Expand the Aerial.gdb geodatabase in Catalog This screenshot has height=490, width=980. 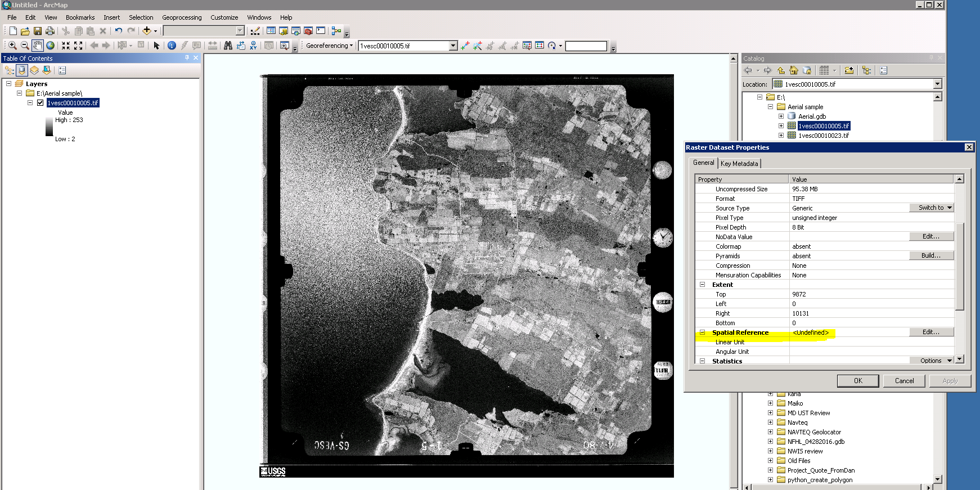click(781, 116)
